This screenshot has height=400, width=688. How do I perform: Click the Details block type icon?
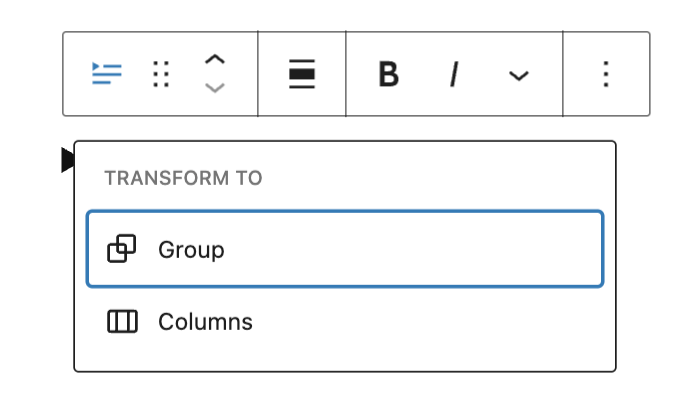[x=107, y=74]
